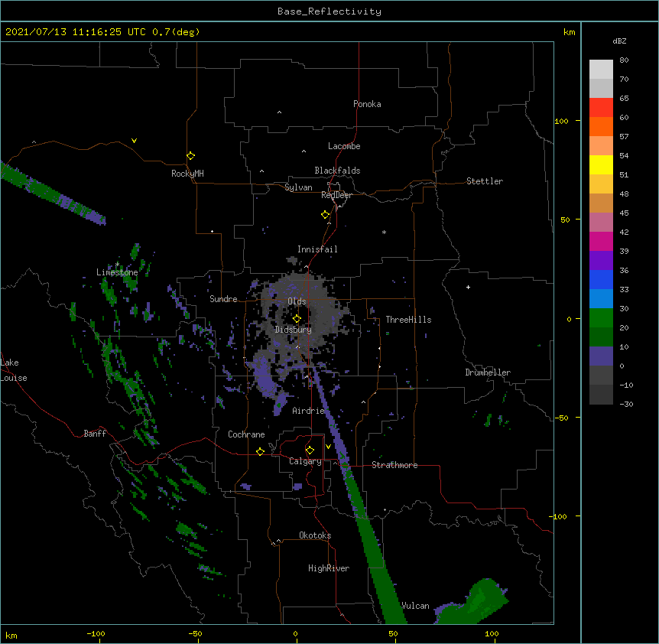
Task: Click the Olds town label
Action: coord(297,301)
